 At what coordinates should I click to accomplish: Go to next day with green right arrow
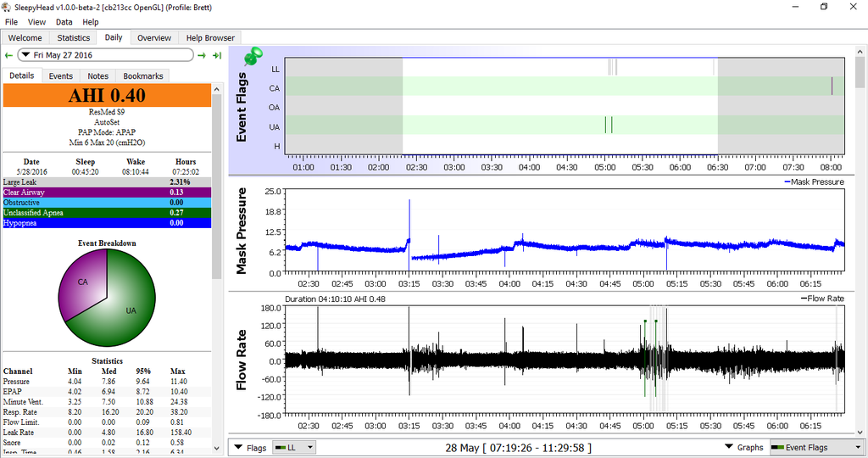202,55
